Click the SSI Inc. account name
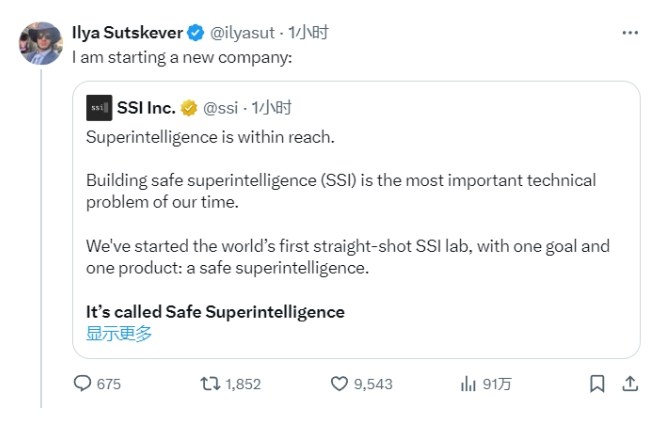The image size is (668, 427). click(x=146, y=107)
